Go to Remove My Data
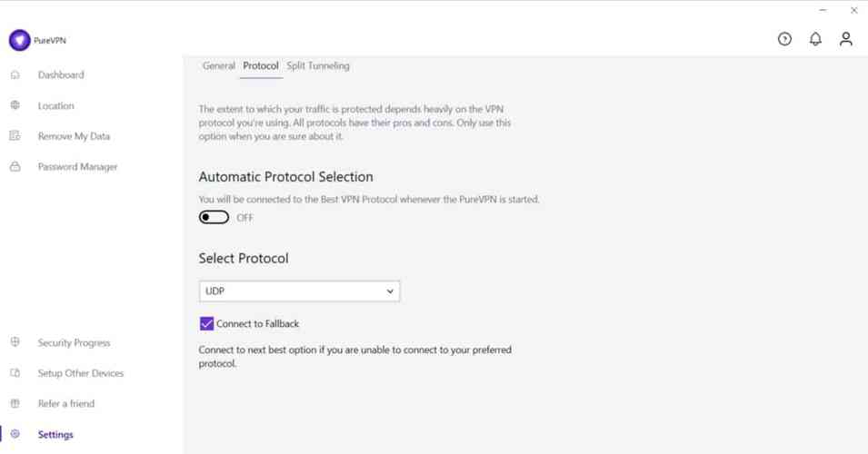868x454 pixels. point(74,136)
